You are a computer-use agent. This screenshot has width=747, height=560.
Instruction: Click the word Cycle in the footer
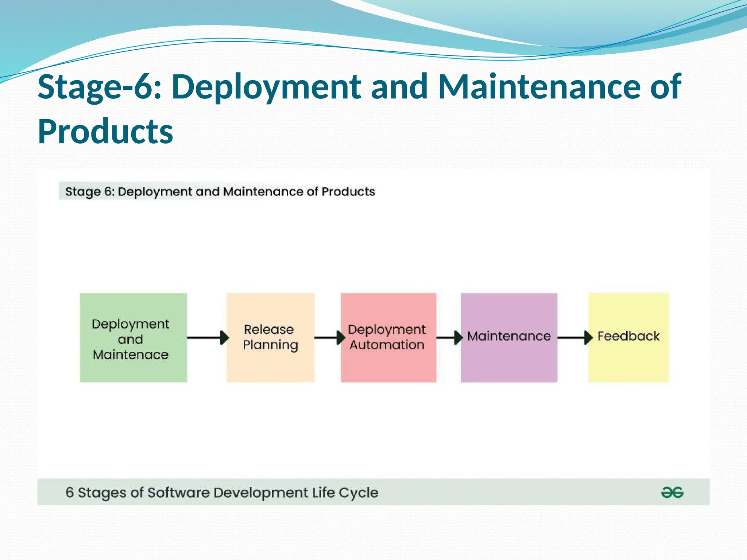(359, 493)
